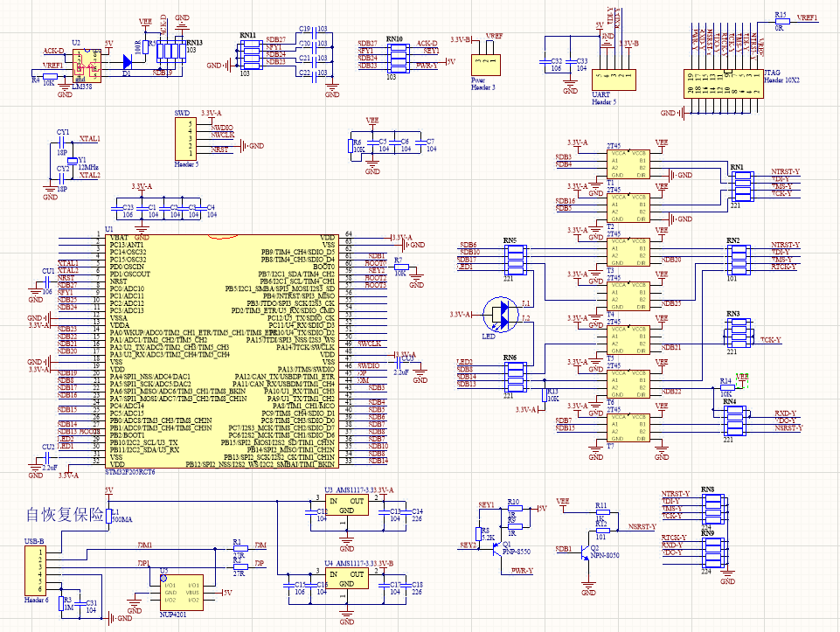Select the D1 diode symbol
The height and width of the screenshot is (632, 840).
[x=128, y=61]
